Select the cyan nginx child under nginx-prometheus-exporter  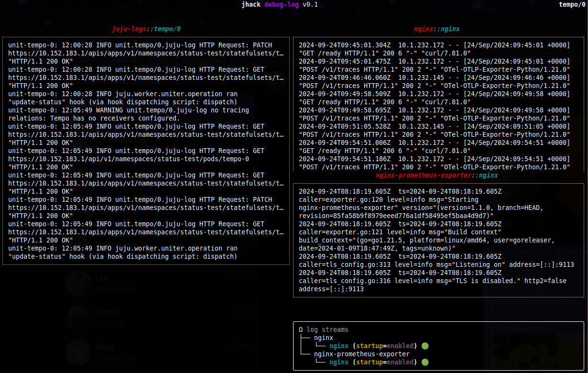click(339, 362)
